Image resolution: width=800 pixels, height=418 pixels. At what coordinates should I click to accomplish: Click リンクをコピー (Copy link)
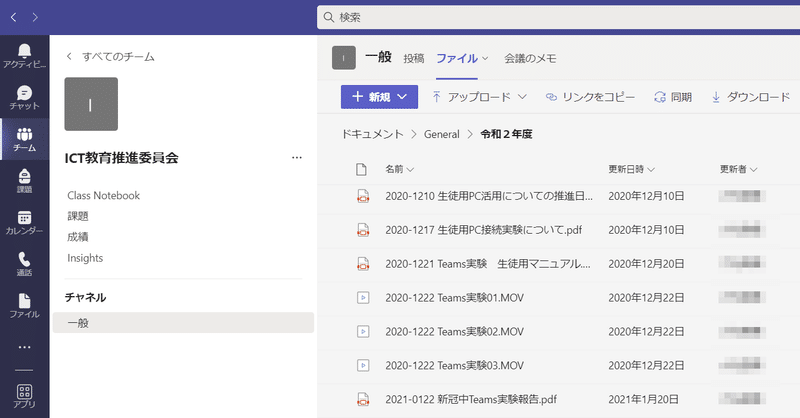click(x=590, y=96)
